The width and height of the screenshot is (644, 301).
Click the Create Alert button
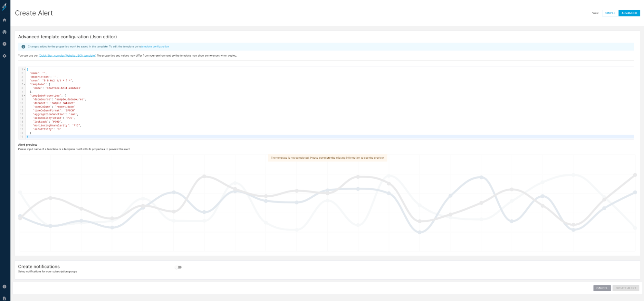626,288
